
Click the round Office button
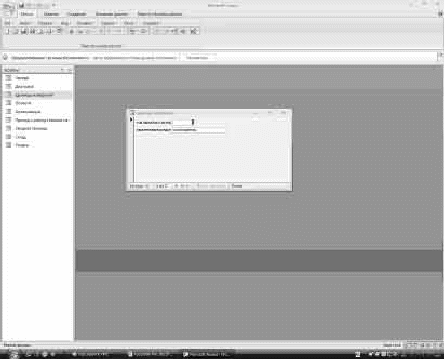pyautogui.click(x=9, y=8)
